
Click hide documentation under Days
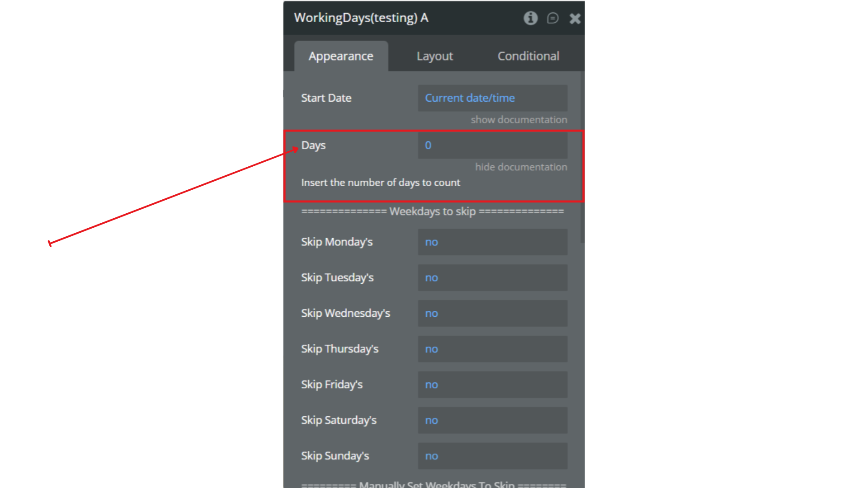click(521, 167)
